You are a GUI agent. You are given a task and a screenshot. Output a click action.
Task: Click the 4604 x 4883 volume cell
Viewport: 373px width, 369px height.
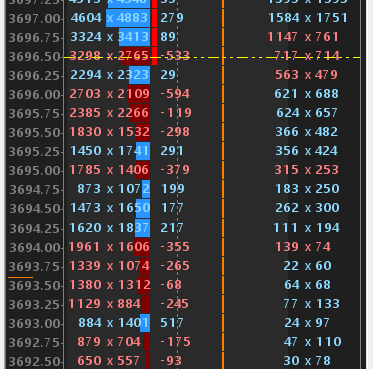point(109,18)
